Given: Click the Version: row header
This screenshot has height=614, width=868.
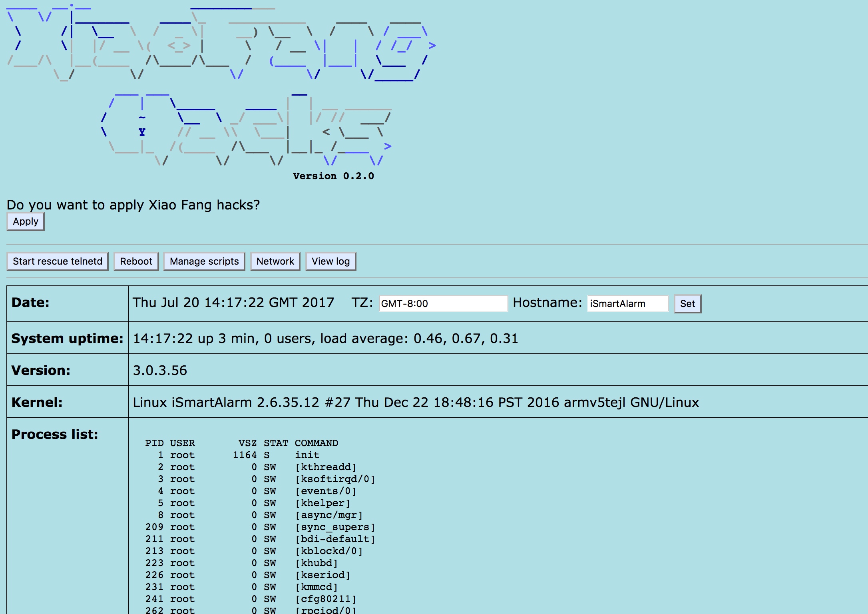Looking at the screenshot, I should click(x=41, y=371).
